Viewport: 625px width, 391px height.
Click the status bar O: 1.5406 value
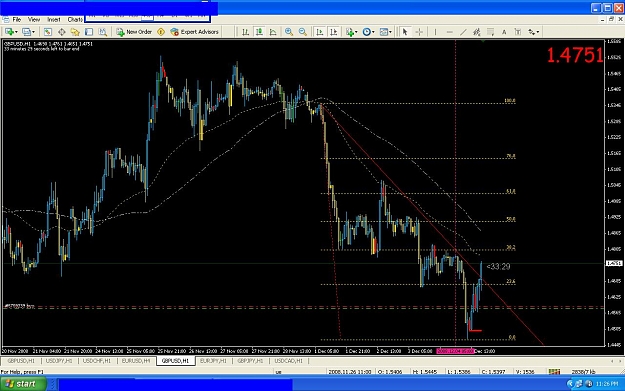pos(391,372)
